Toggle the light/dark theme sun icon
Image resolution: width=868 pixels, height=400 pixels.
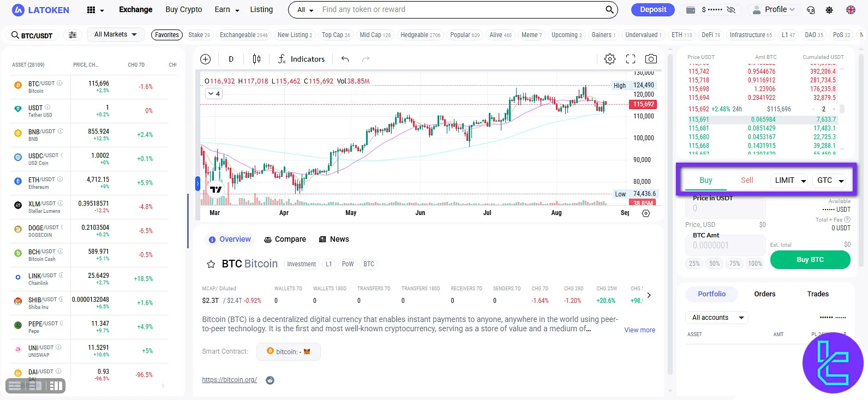[x=829, y=10]
